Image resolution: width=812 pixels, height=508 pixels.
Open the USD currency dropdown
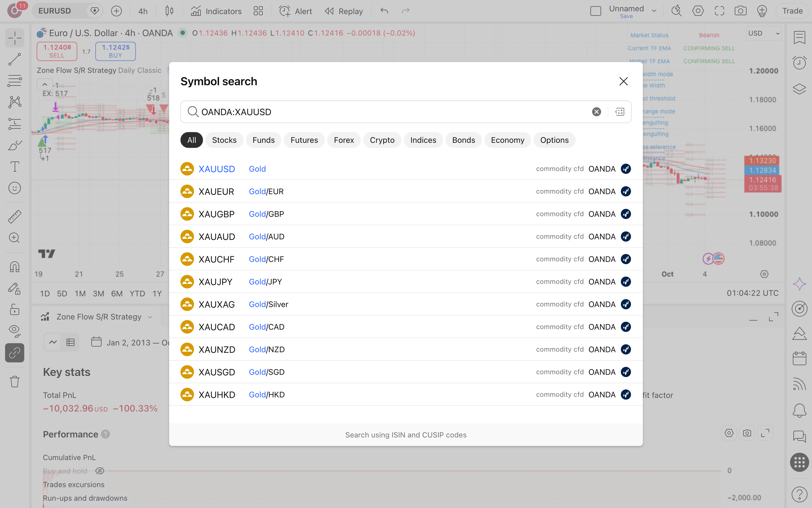764,33
